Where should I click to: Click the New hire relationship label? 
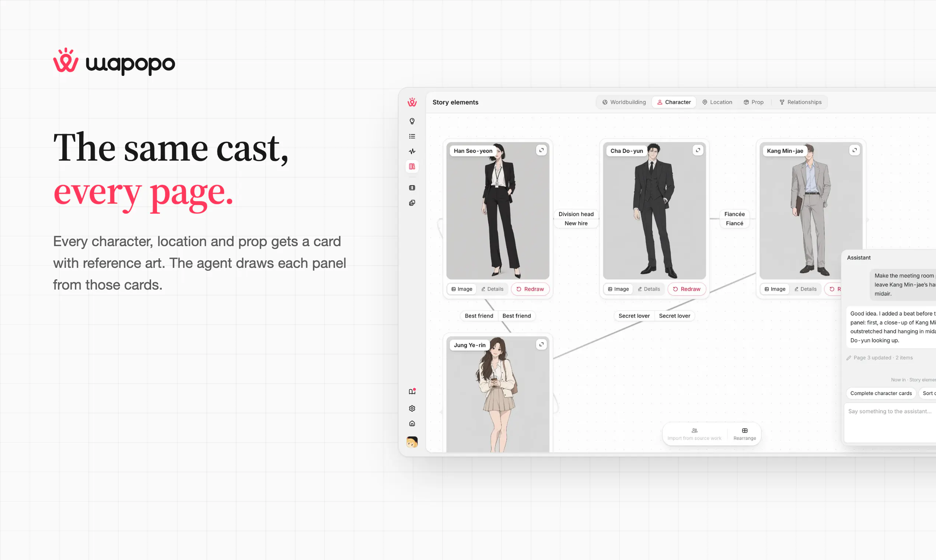pyautogui.click(x=576, y=223)
